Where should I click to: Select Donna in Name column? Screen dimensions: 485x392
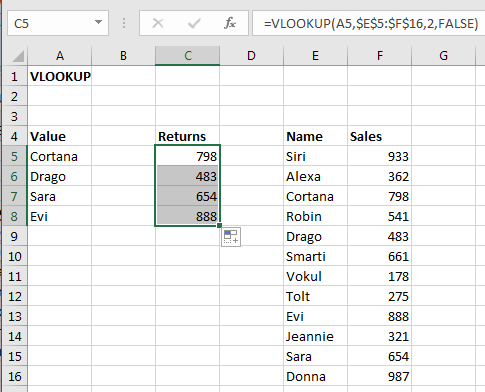point(315,376)
